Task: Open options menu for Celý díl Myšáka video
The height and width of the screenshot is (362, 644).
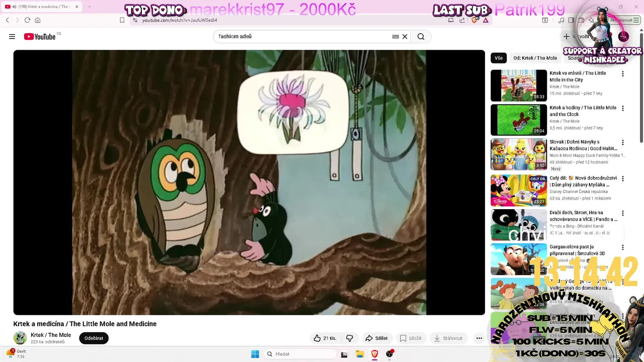Action: (622, 178)
